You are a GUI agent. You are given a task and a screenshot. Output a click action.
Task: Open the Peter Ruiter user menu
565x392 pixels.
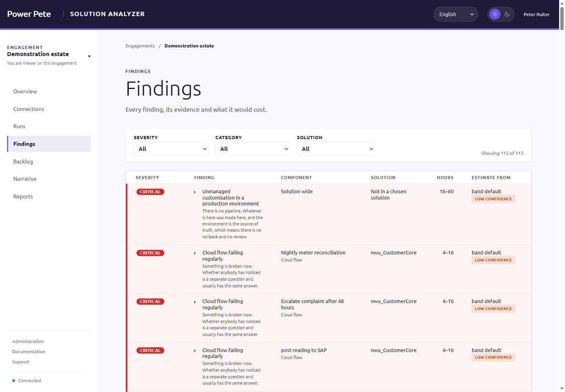point(536,15)
